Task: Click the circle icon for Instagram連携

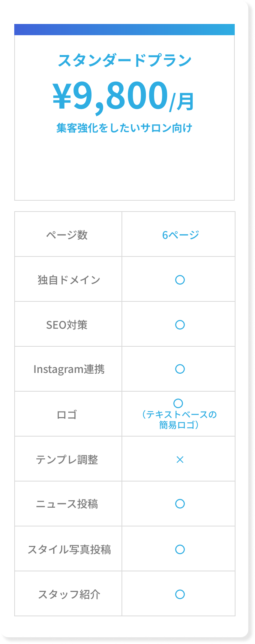Action: click(180, 369)
